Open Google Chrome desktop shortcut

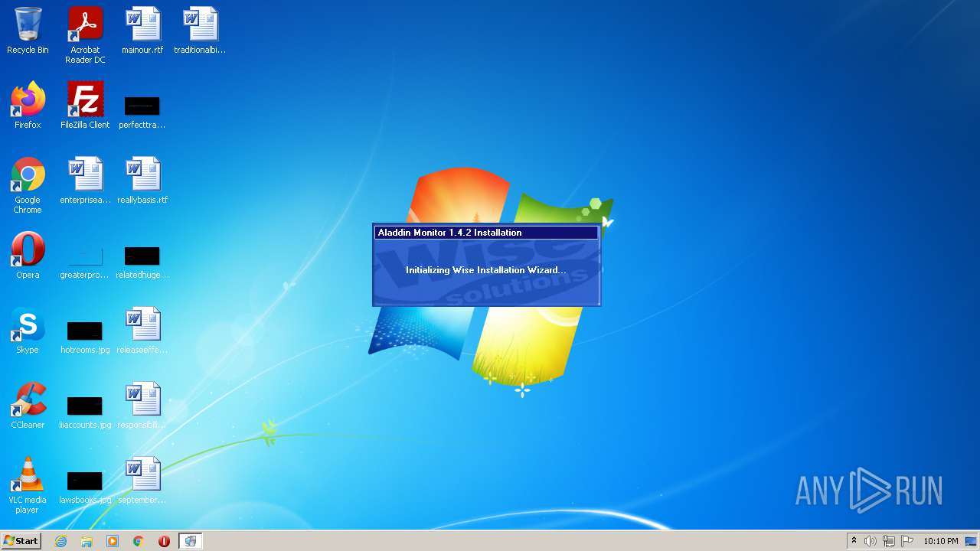[28, 186]
